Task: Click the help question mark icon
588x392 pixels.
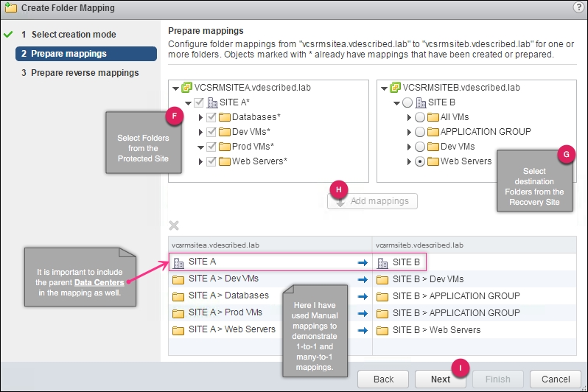Action: coord(578,7)
